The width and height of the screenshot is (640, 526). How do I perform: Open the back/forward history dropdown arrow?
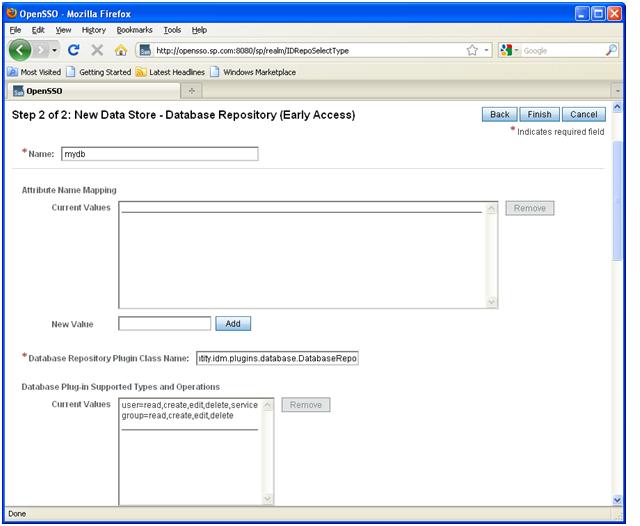(54, 50)
